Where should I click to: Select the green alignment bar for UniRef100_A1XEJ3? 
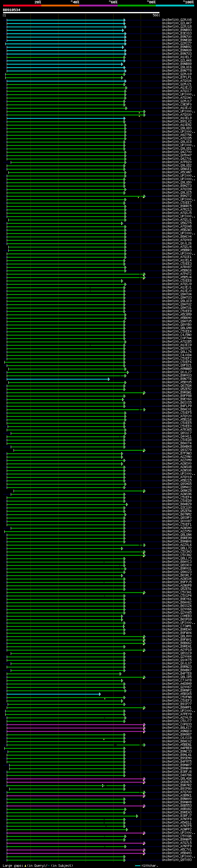pyautogui.click(x=67, y=88)
